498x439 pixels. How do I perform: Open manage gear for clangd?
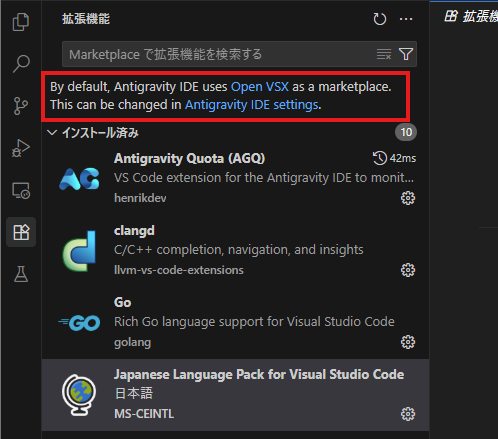click(408, 270)
